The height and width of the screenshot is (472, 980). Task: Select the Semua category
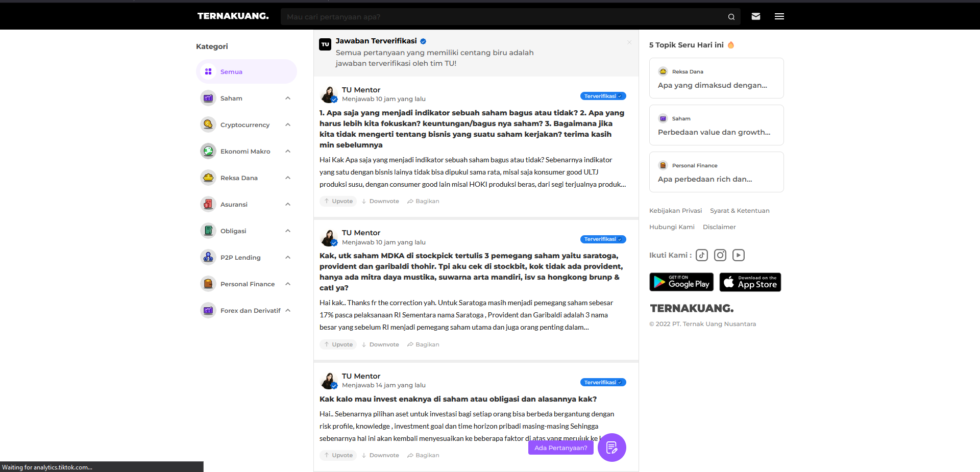tap(247, 71)
